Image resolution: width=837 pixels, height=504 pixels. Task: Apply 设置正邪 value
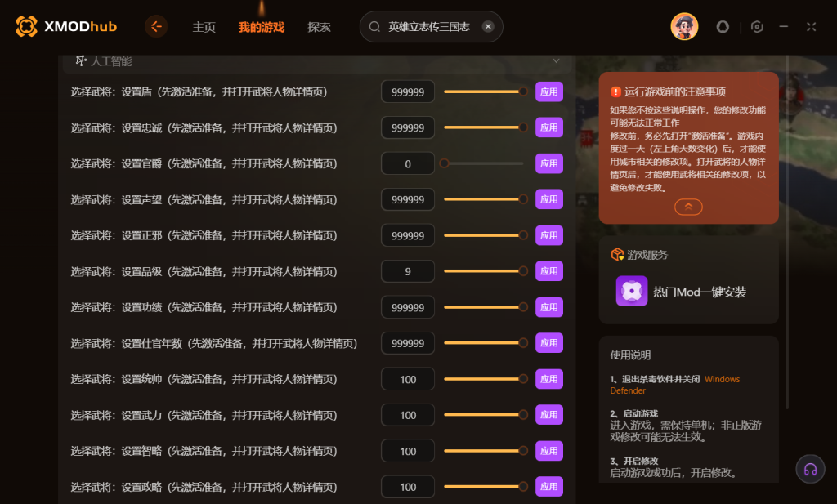[x=548, y=235]
